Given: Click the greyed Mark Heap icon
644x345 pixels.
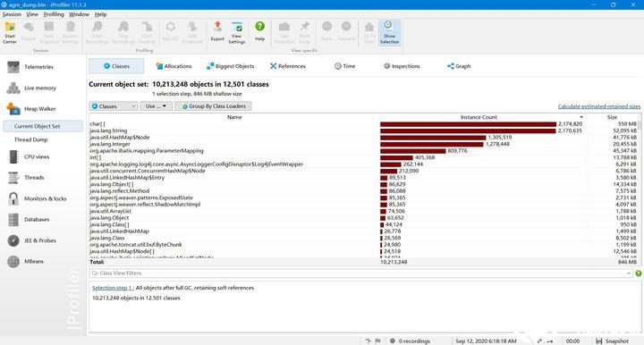Looking at the screenshot, I should pyautogui.click(x=304, y=33).
